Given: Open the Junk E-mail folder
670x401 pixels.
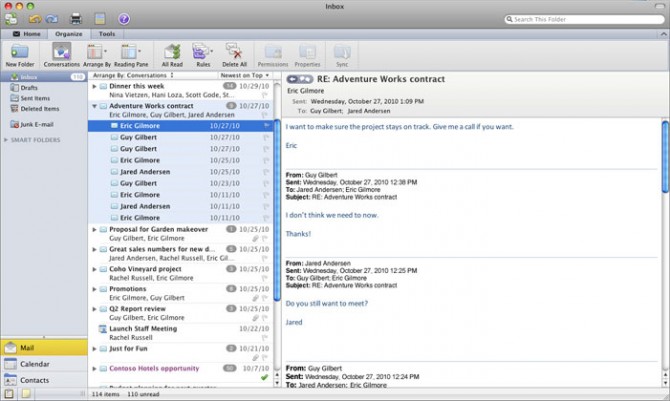Looking at the screenshot, I should click(x=34, y=123).
